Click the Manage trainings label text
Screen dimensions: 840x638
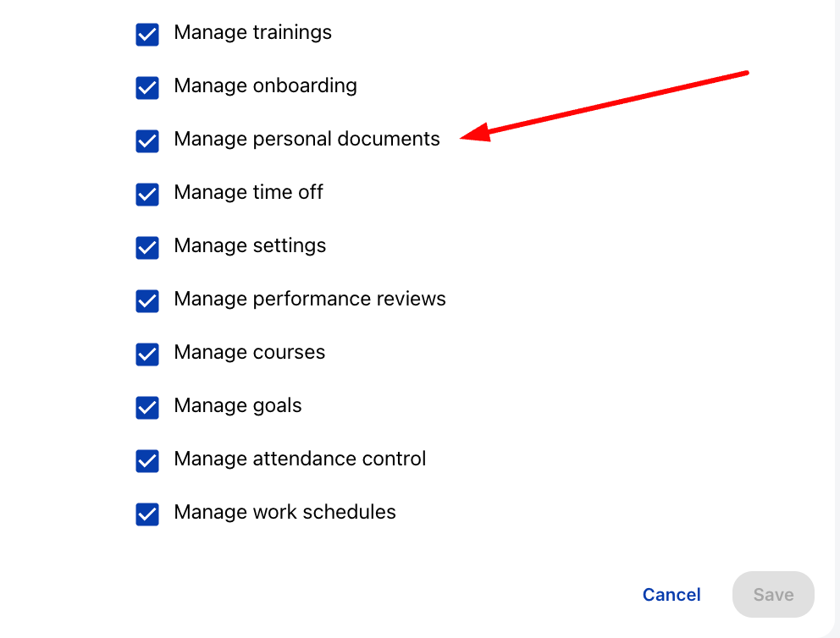pos(252,33)
